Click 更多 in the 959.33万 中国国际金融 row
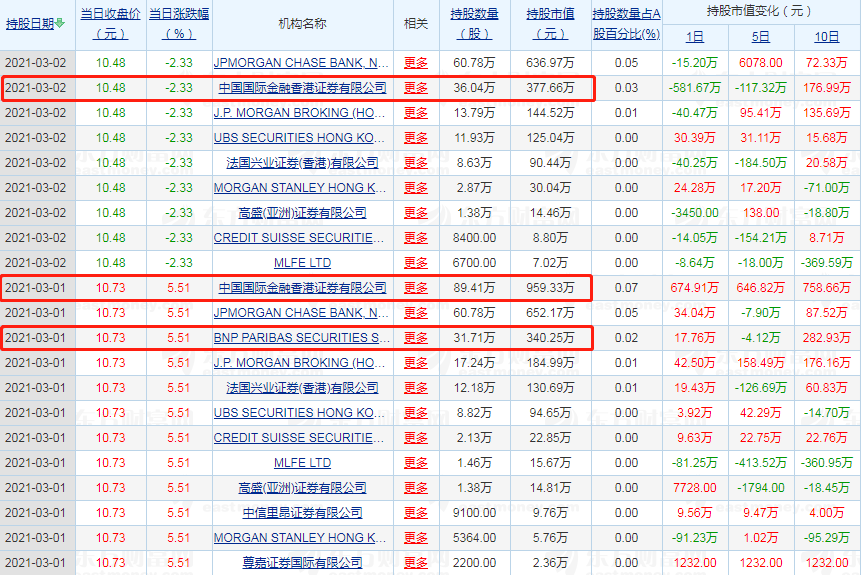Screen dimensions: 861x575 [x=416, y=288]
